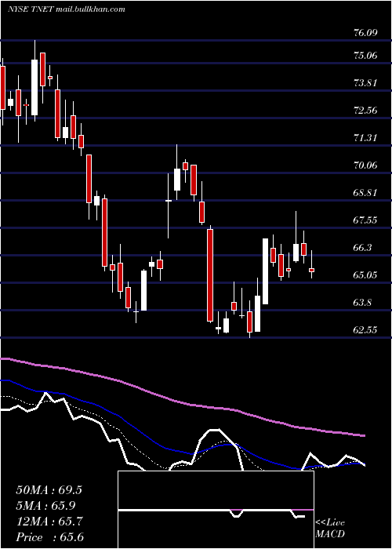Click the 76.09 price label
This screenshot has width=392, height=549.
point(366,33)
